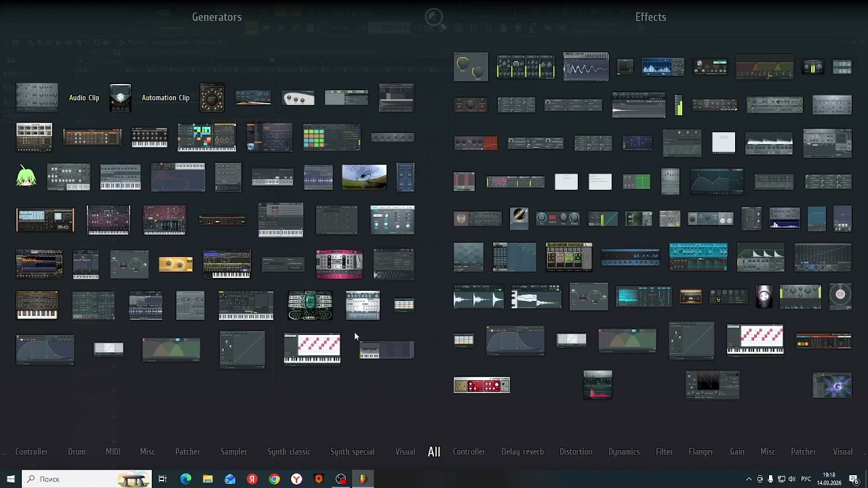Viewport: 868px width, 488px height.
Task: Click the Generators heading
Action: 217,17
